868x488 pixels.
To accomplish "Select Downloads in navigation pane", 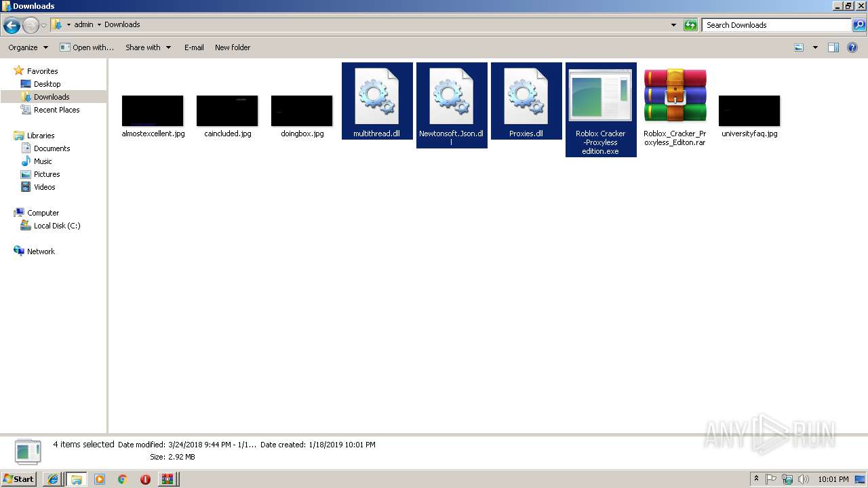I will (x=52, y=97).
